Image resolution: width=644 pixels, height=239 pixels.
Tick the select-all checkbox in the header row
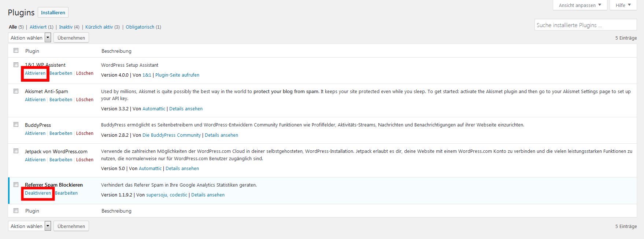(16, 51)
